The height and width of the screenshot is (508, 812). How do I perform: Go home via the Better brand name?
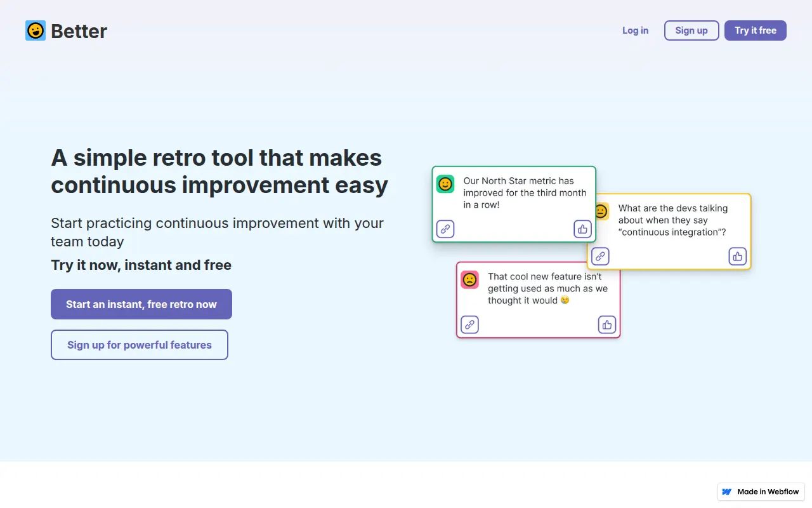click(79, 30)
